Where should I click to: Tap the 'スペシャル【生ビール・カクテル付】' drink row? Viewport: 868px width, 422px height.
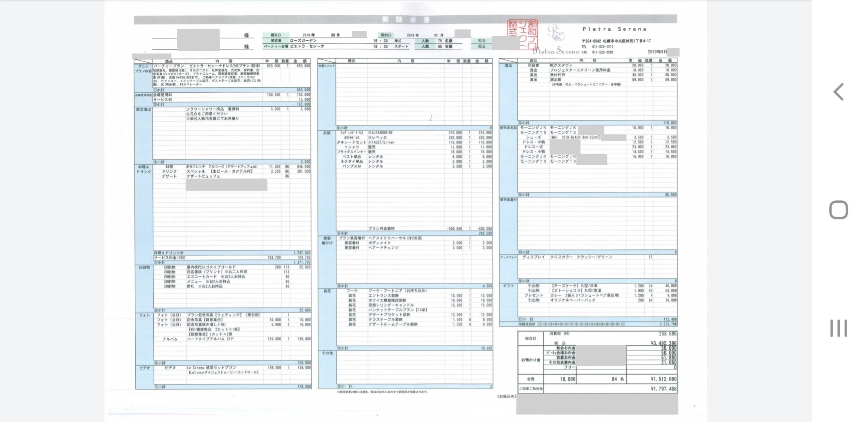pos(232,171)
